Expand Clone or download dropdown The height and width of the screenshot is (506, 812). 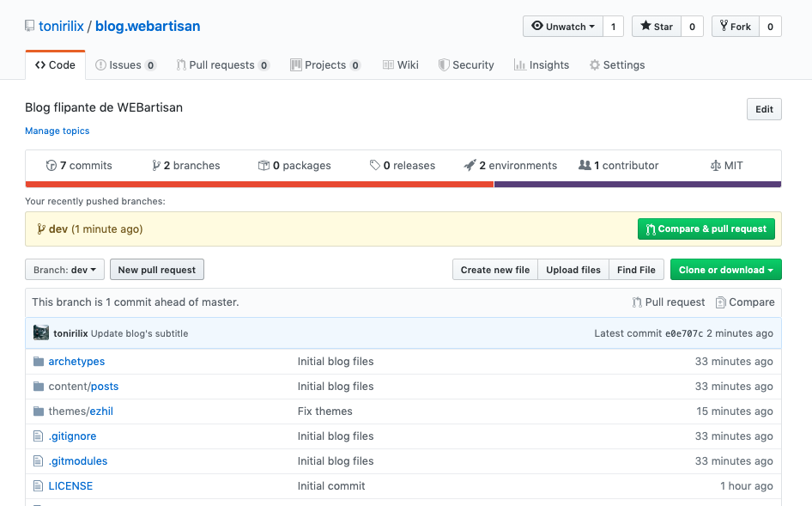[x=725, y=270]
